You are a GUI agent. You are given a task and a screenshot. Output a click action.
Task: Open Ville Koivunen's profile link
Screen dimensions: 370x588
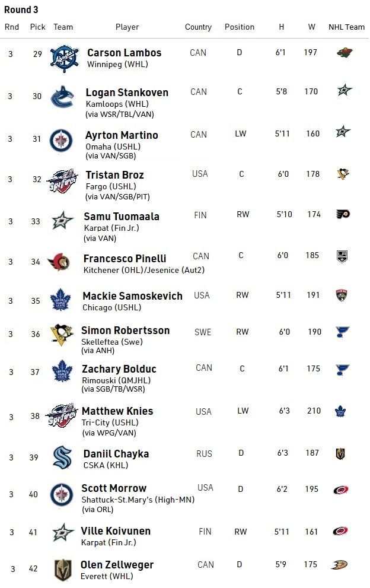116,531
